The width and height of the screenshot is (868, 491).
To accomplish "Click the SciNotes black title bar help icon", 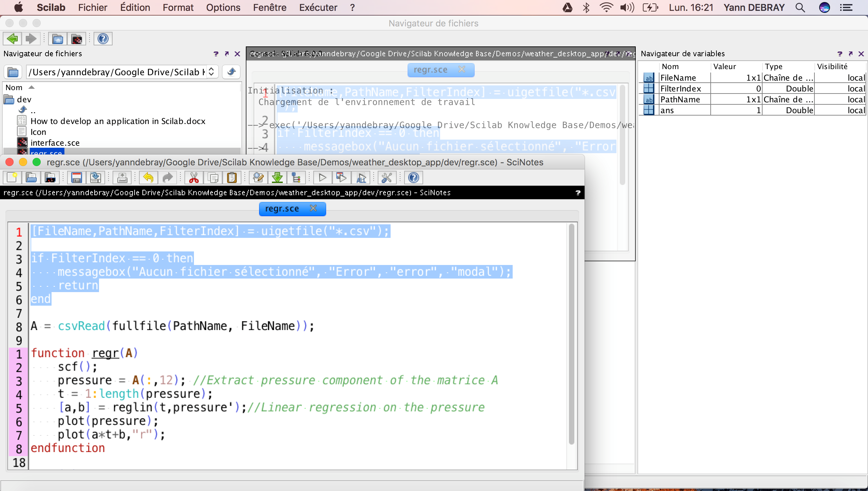I will click(578, 192).
